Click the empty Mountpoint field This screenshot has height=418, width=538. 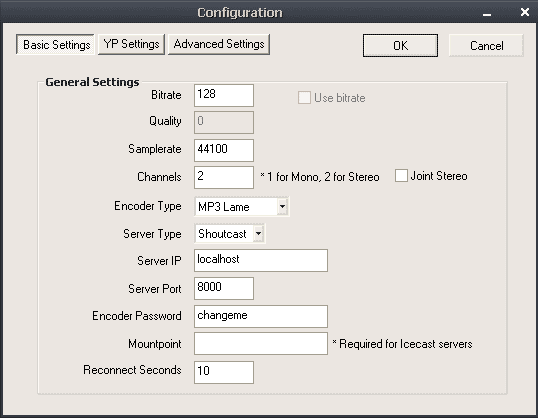tap(261, 343)
